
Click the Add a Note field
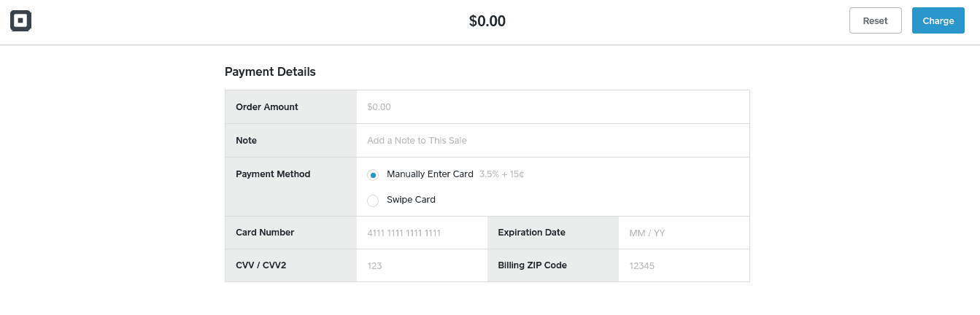click(x=553, y=141)
